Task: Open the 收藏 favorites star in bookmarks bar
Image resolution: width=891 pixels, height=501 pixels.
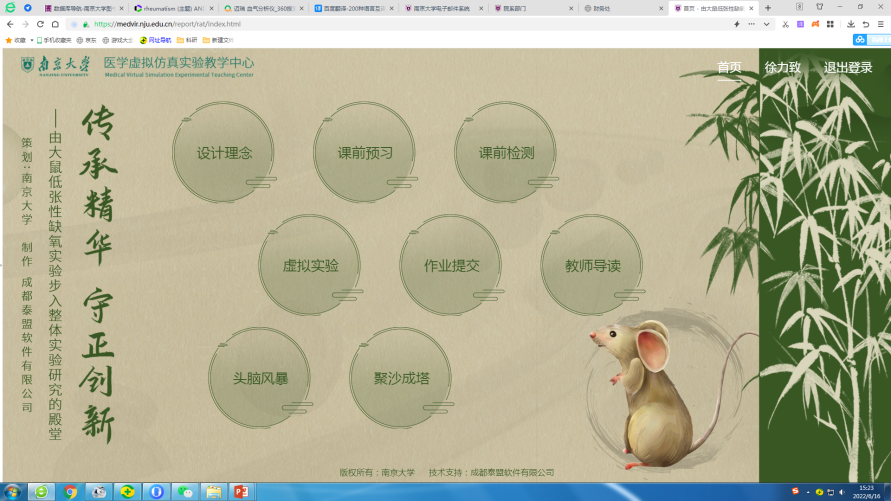Action: click(14, 40)
